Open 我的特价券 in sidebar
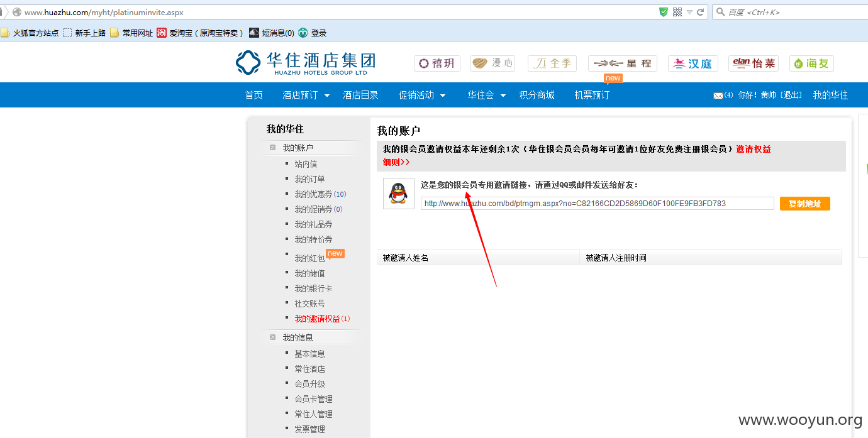The height and width of the screenshot is (438, 868). [313, 239]
